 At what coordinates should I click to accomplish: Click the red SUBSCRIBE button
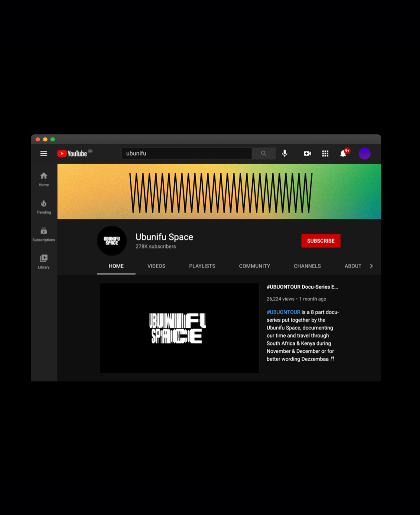tap(321, 241)
